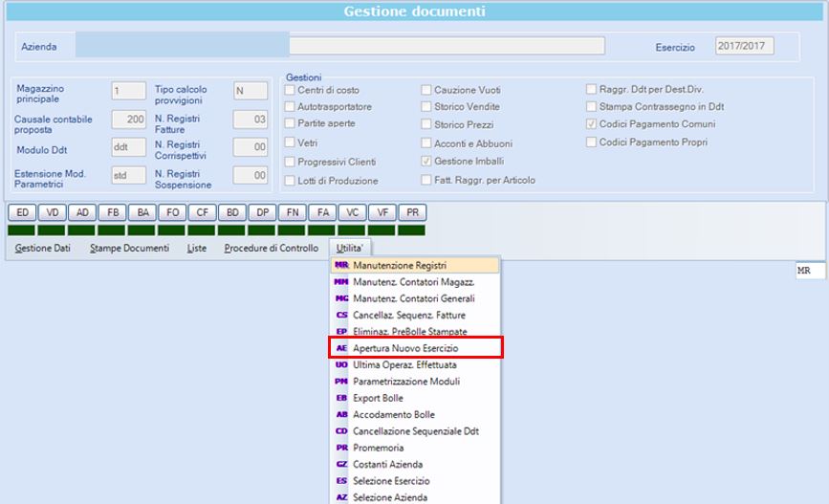Click the CD icon for Cancellazione Sequenziale Ddt
The width and height of the screenshot is (829, 504).
[x=341, y=431]
